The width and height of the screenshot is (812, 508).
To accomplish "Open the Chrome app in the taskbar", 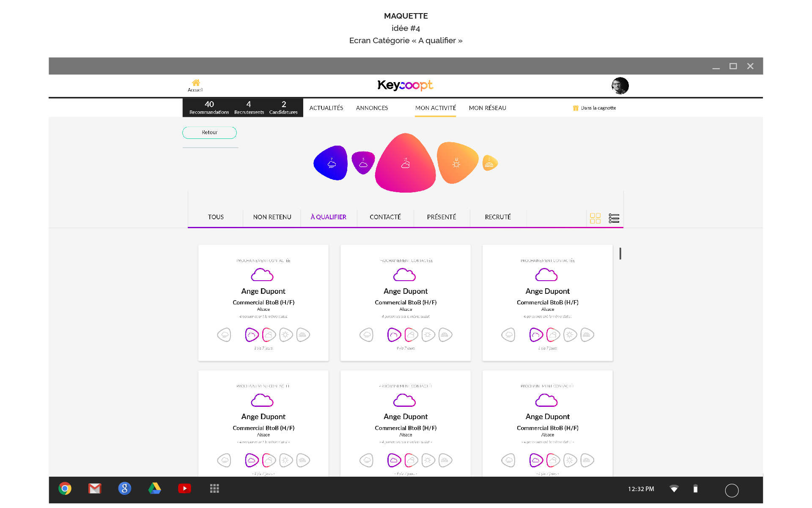I will [x=65, y=489].
